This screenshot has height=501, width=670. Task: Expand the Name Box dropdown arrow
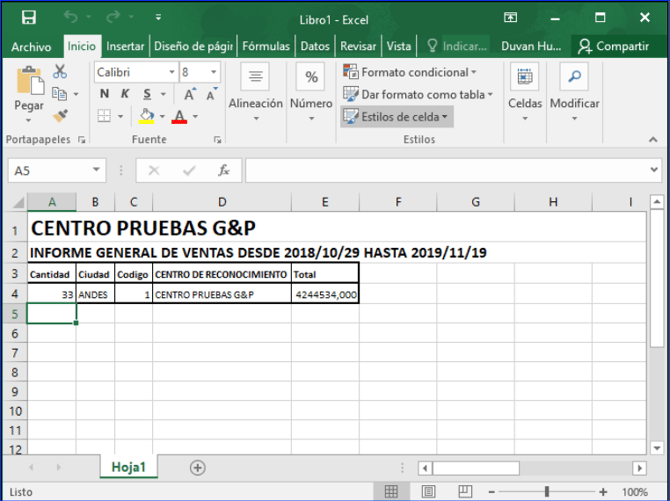tap(96, 171)
